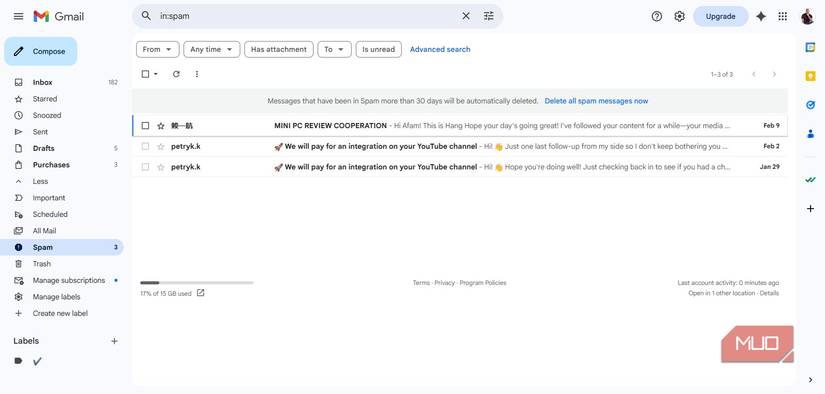Toggle the Has attachment filter chip
The image size is (825, 394).
pos(279,49)
